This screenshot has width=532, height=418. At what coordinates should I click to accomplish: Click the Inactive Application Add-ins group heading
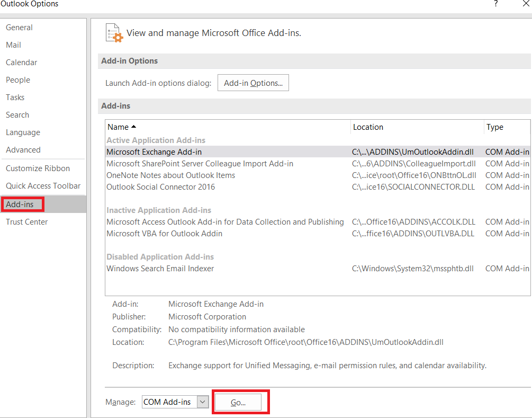(x=159, y=210)
